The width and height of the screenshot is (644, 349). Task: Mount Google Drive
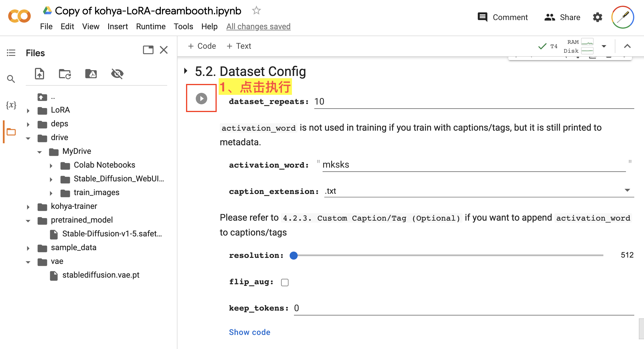(91, 74)
